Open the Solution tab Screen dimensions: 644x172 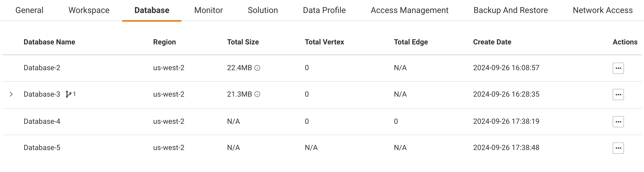pos(262,10)
